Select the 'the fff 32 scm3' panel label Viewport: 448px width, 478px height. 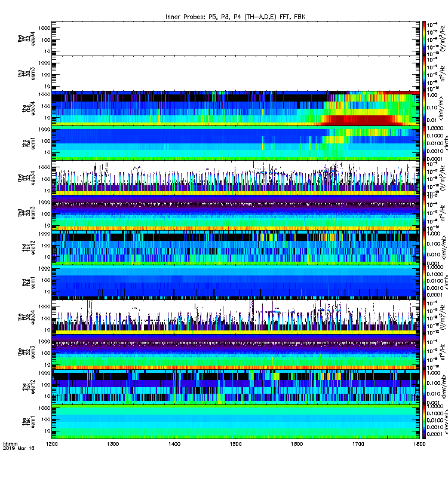click(26, 352)
